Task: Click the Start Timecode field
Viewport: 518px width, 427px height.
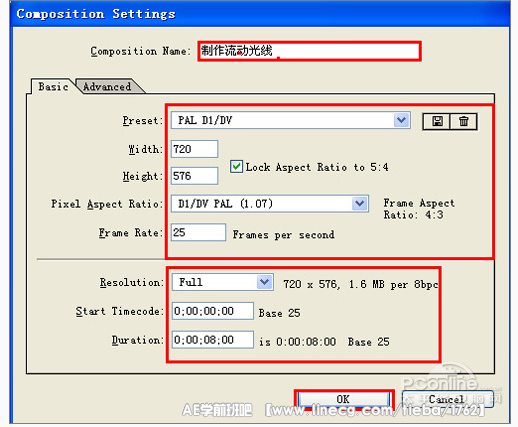Action: click(213, 311)
